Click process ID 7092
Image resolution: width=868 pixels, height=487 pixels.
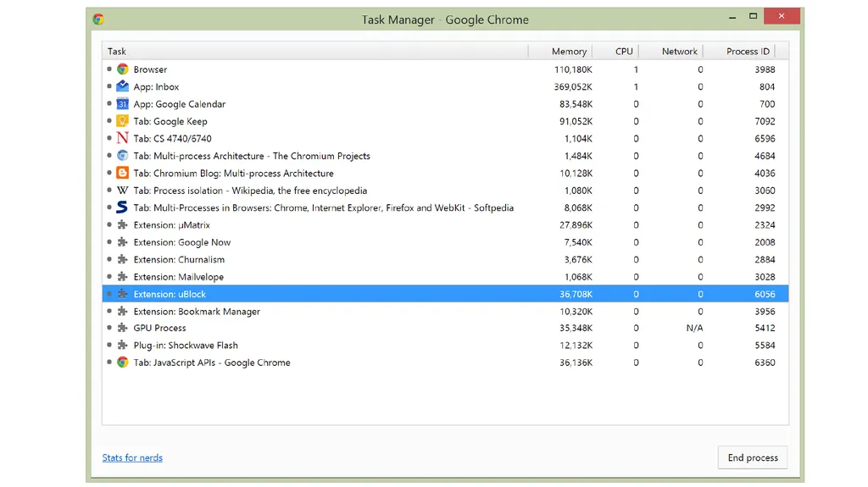[765, 120]
